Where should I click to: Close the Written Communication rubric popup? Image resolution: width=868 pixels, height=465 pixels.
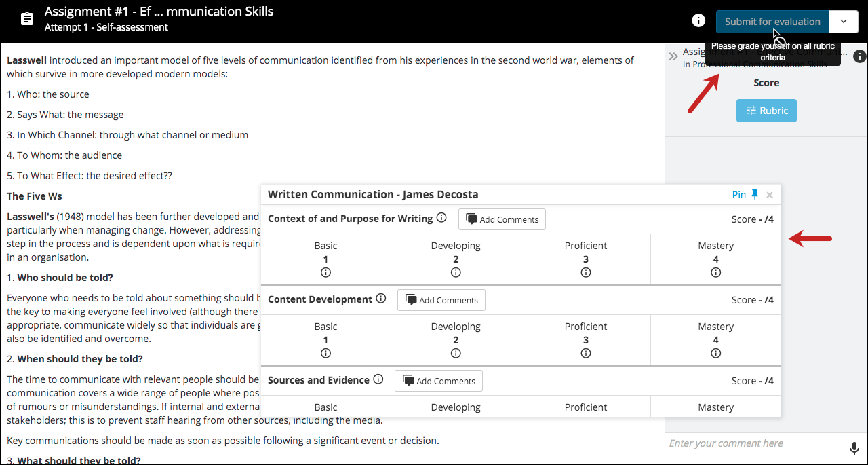pyautogui.click(x=770, y=195)
